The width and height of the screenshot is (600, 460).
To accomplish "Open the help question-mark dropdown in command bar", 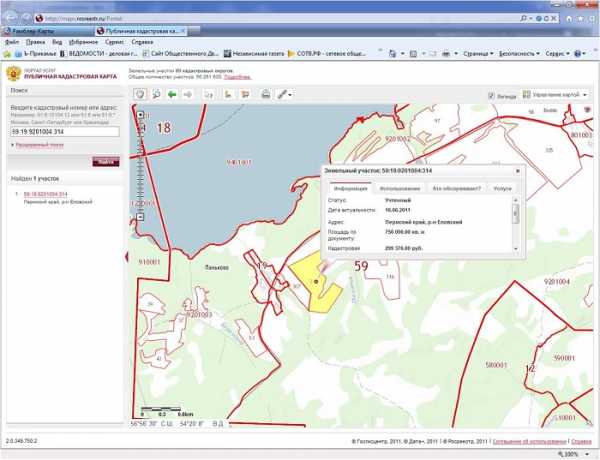I will tap(580, 54).
